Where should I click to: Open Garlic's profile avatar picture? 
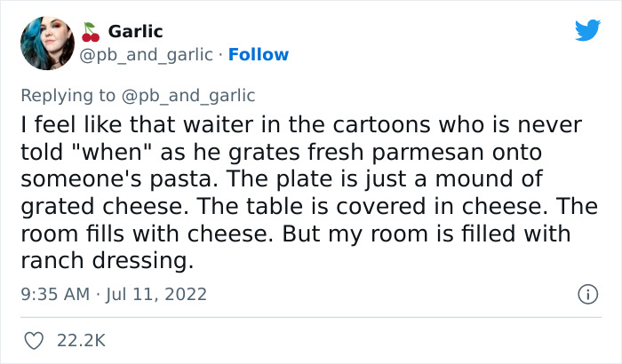(x=48, y=44)
